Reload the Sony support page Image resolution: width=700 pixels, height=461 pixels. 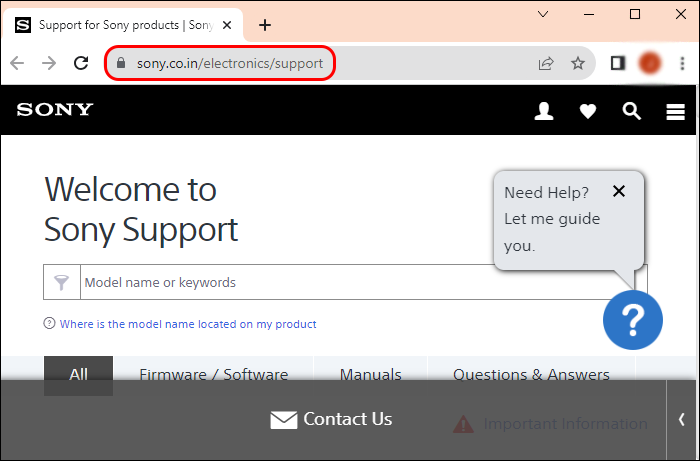click(81, 63)
